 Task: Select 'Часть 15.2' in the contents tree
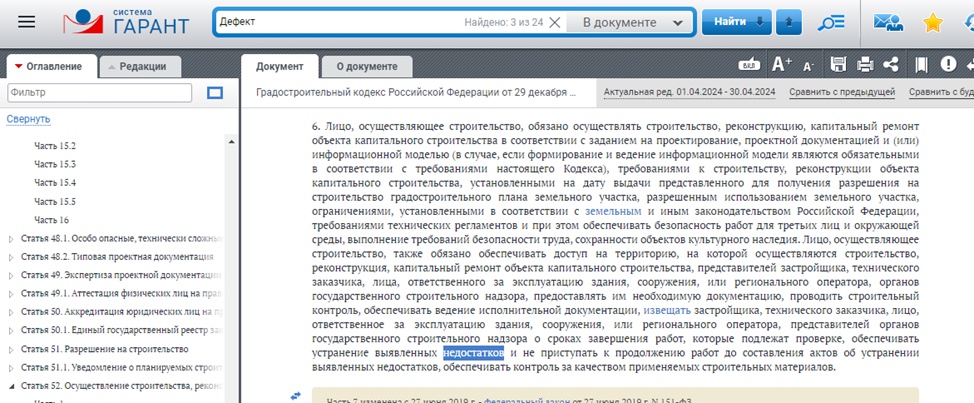tap(55, 146)
